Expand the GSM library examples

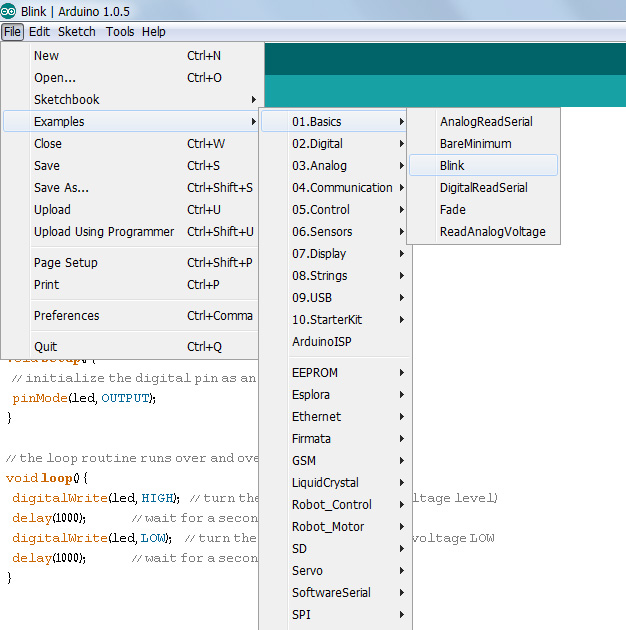coord(334,461)
